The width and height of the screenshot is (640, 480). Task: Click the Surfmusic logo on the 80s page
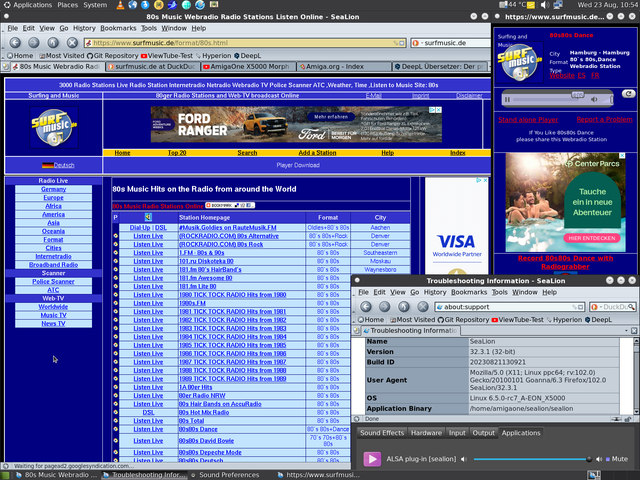tap(53, 127)
